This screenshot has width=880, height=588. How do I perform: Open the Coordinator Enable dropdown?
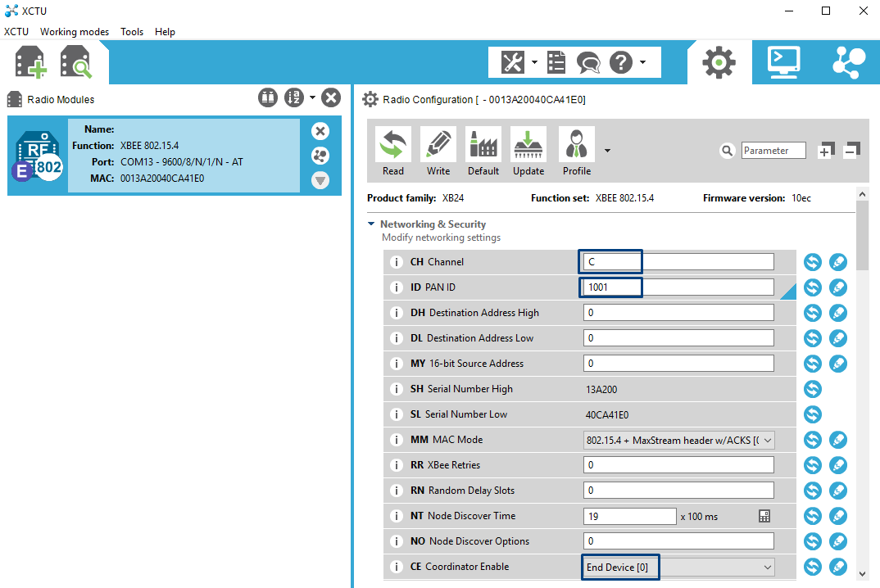click(679, 567)
